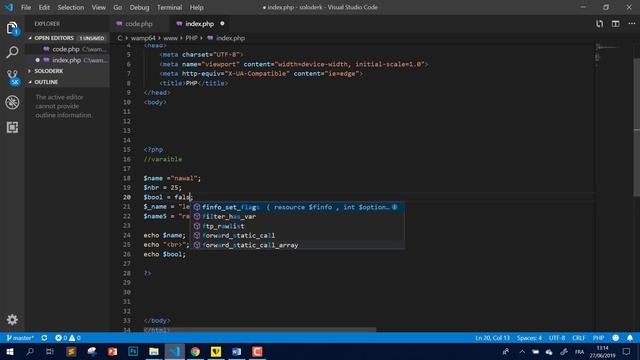Open the Terminal menu
This screenshot has height=360, width=640.
(x=169, y=7)
